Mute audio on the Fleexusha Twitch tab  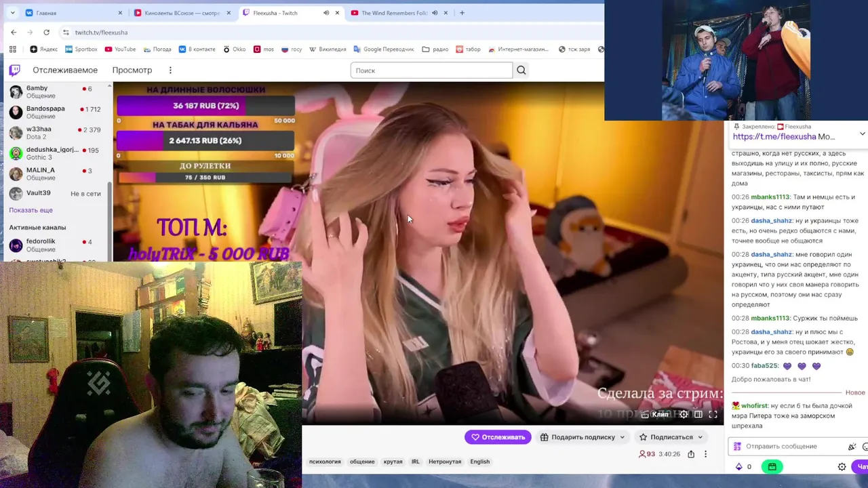[x=326, y=13]
